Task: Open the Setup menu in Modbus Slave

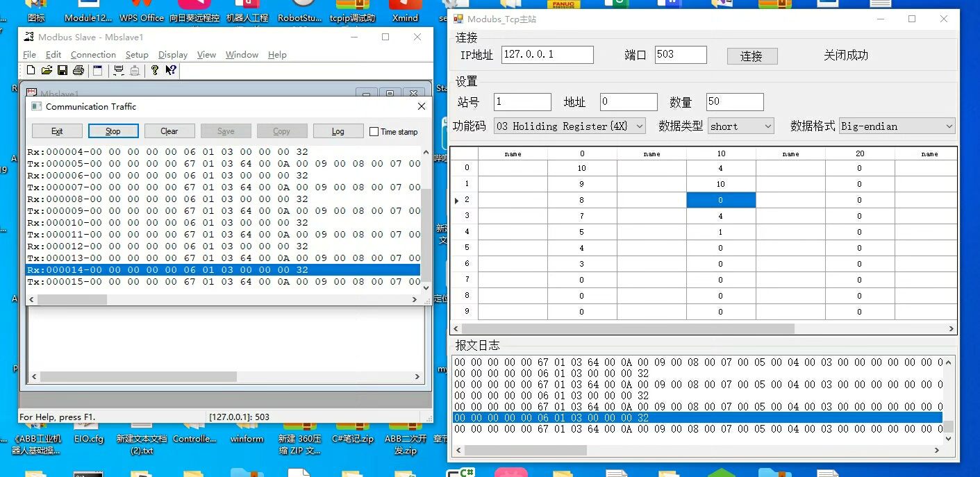Action: click(x=137, y=55)
